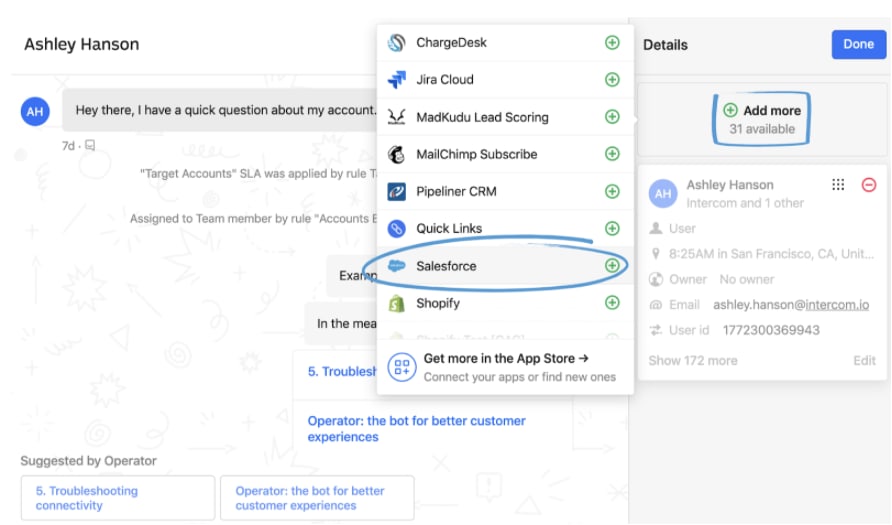Screen dimensions: 892x525
Task: Add MadKudu Lead Scoring via plus icon
Action: point(612,117)
